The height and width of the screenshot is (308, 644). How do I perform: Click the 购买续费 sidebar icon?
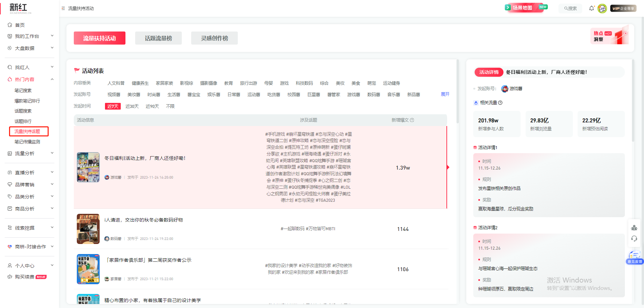point(10,277)
